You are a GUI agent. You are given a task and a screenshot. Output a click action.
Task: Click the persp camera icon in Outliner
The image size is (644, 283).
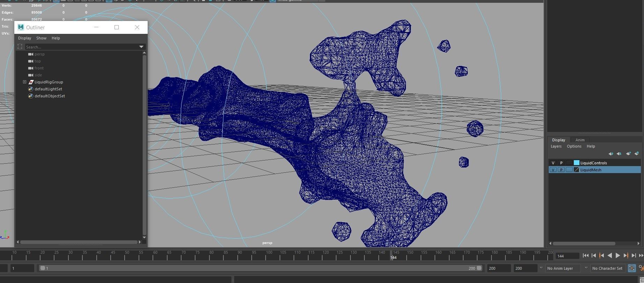[x=31, y=54]
